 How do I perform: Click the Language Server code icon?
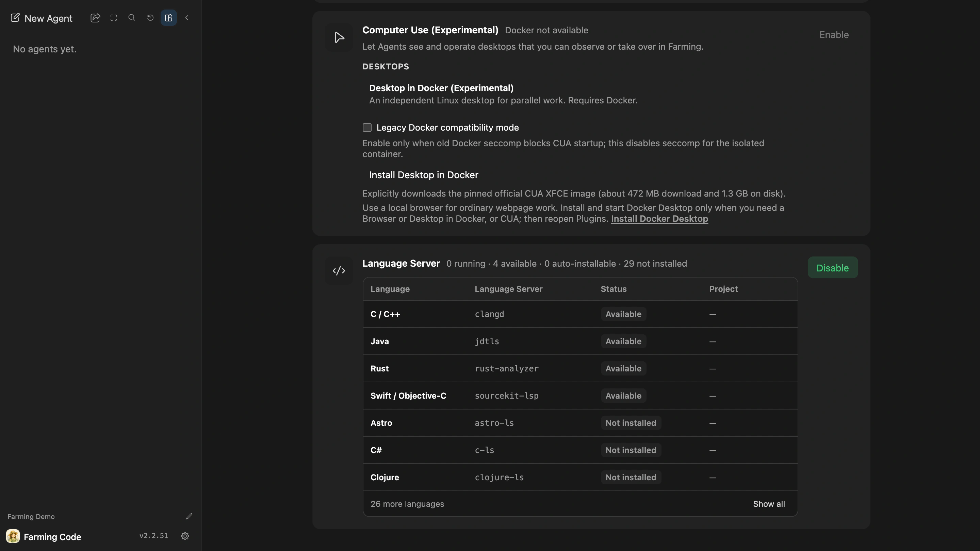click(339, 271)
